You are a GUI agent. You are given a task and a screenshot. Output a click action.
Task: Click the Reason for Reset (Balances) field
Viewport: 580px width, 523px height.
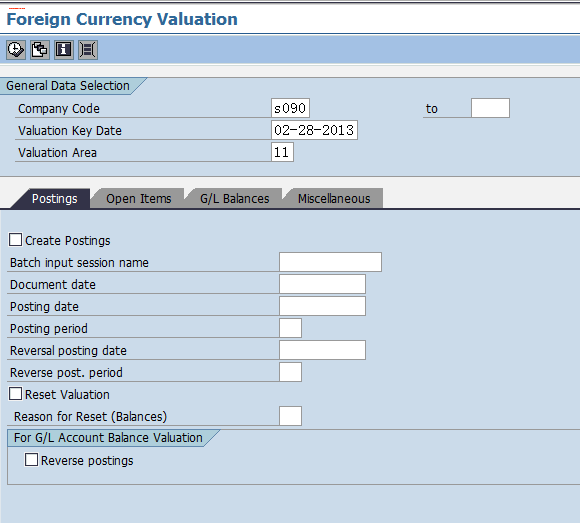290,416
